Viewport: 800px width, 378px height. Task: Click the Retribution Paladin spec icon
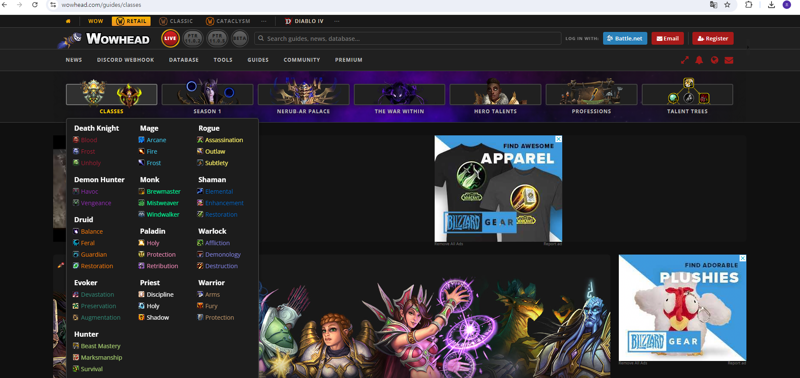(x=141, y=266)
